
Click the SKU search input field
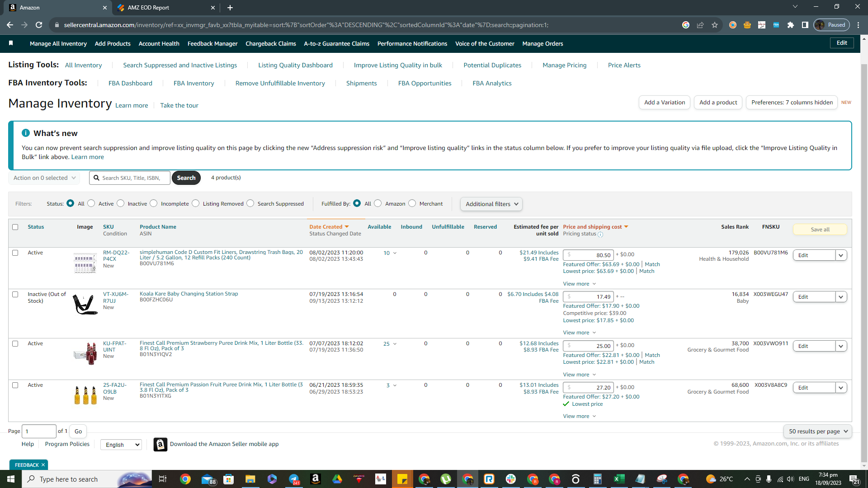(130, 178)
